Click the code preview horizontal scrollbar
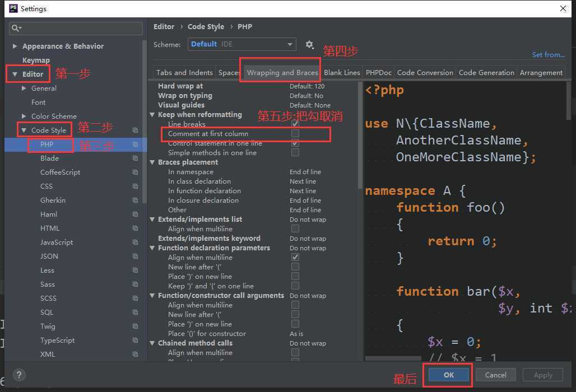The width and height of the screenshot is (576, 392). pyautogui.click(x=393, y=358)
